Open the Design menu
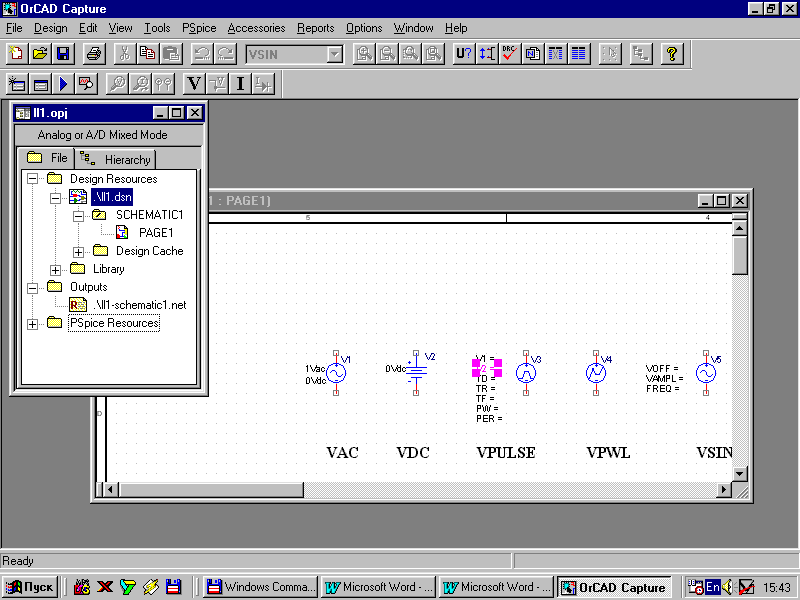The image size is (800, 600). click(51, 28)
